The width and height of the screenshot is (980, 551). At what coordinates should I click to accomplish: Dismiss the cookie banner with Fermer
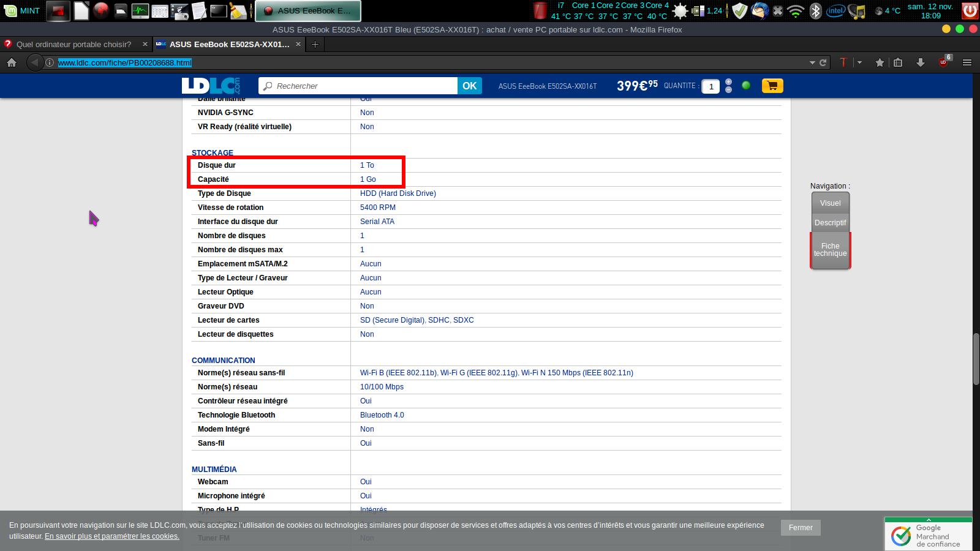pos(801,528)
